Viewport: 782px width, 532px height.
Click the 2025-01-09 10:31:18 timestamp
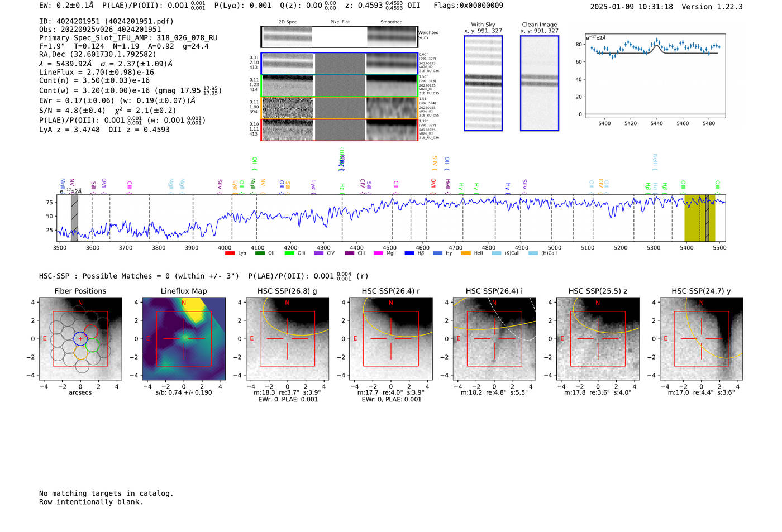tap(632, 7)
